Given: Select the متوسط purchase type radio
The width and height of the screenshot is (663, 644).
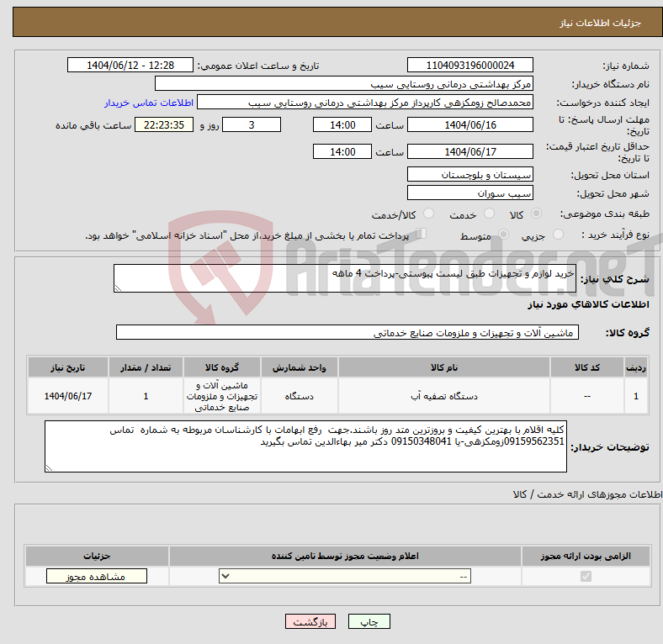Looking at the screenshot, I should (x=503, y=234).
